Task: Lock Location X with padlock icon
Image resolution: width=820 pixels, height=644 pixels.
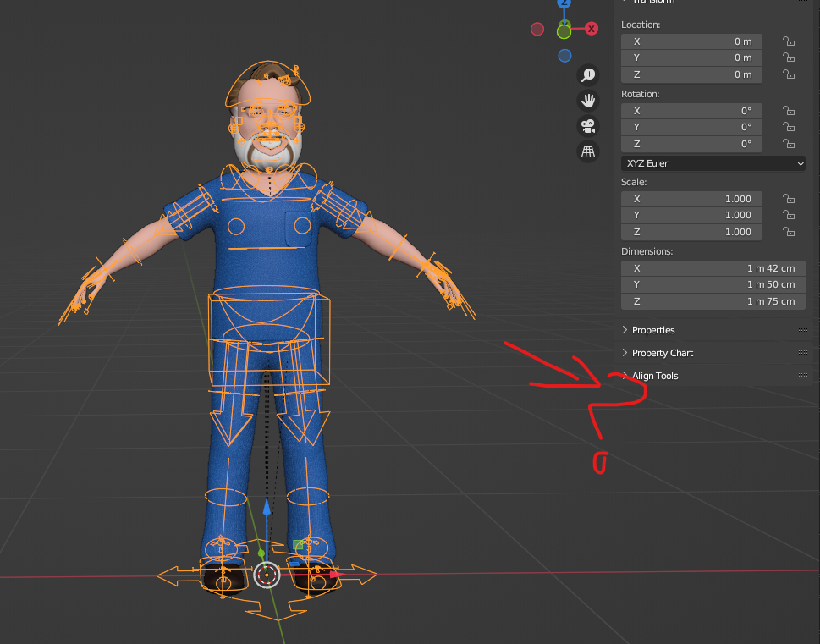Action: tap(789, 41)
